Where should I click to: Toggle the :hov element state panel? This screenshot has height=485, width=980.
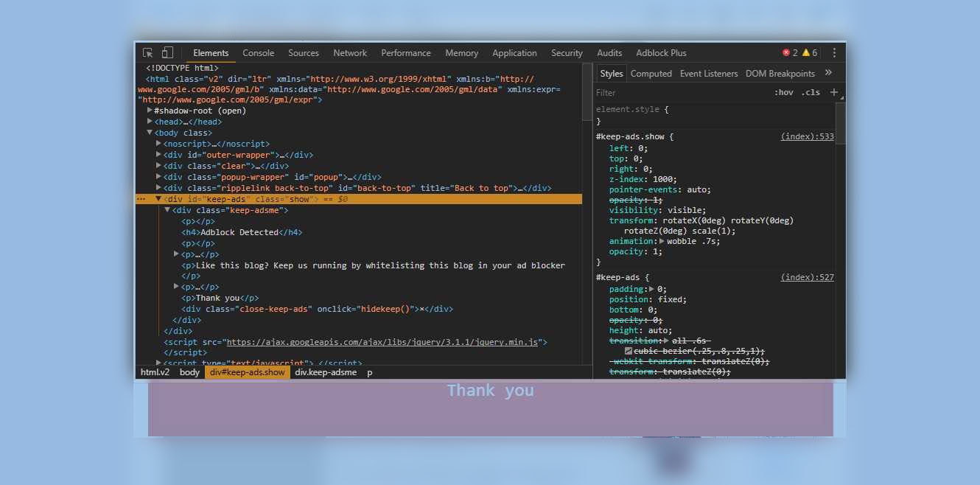tap(784, 92)
